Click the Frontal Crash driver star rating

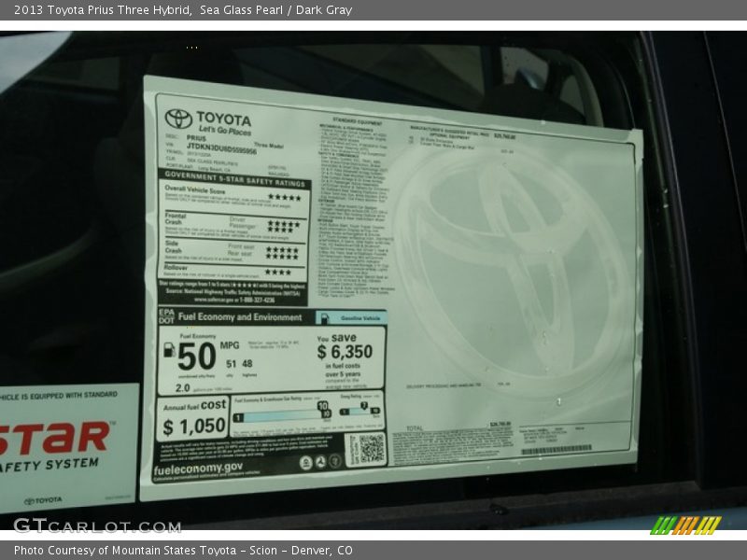[x=284, y=223]
